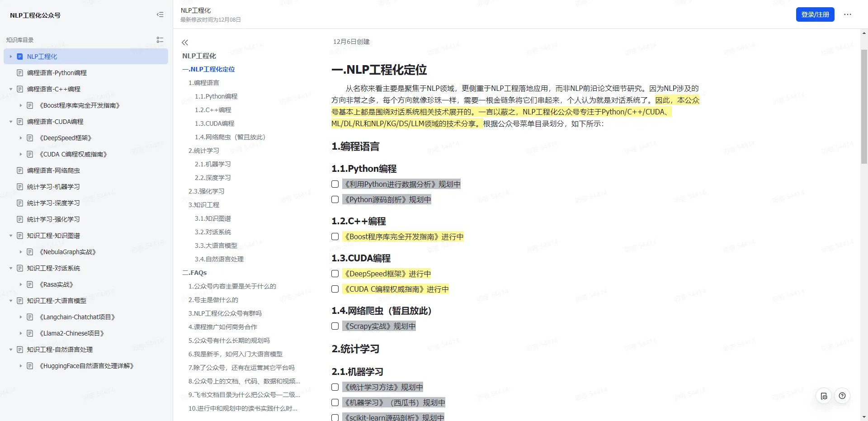Open 统计学习-强化学习 page in sidebar
The height and width of the screenshot is (421, 868).
(53, 219)
